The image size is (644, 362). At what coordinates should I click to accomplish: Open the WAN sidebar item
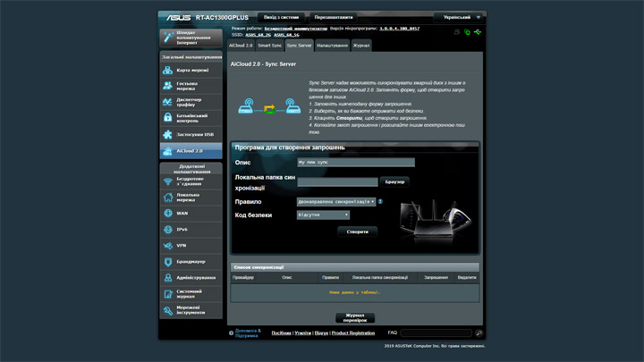tap(191, 214)
